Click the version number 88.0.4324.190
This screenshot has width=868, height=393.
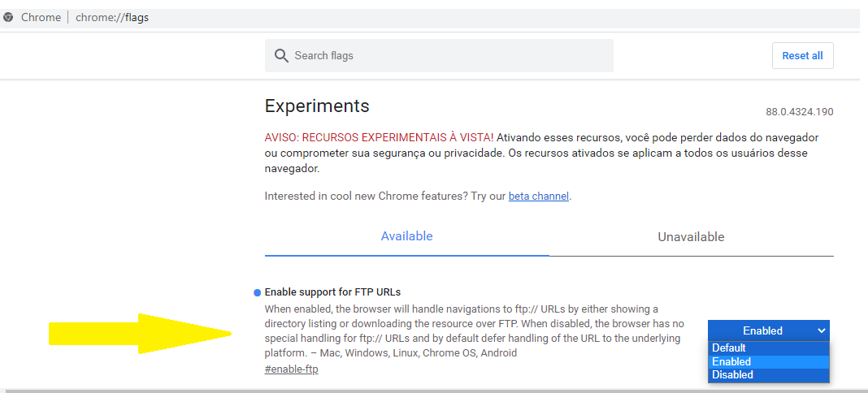[799, 112]
